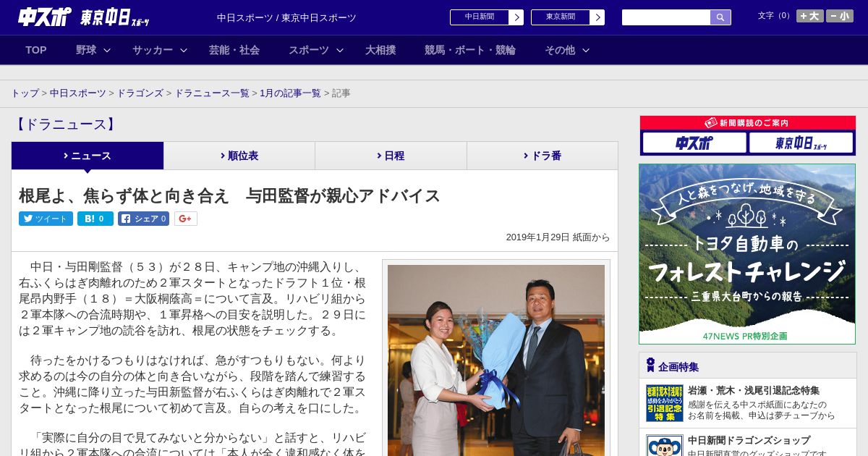
Task: Click トップ breadcrumb link
Action: pos(25,93)
